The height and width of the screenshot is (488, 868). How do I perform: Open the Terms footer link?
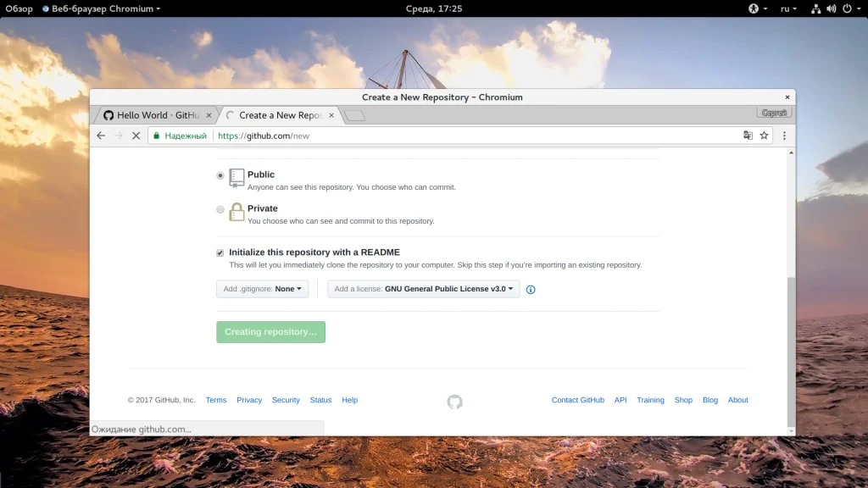(216, 400)
